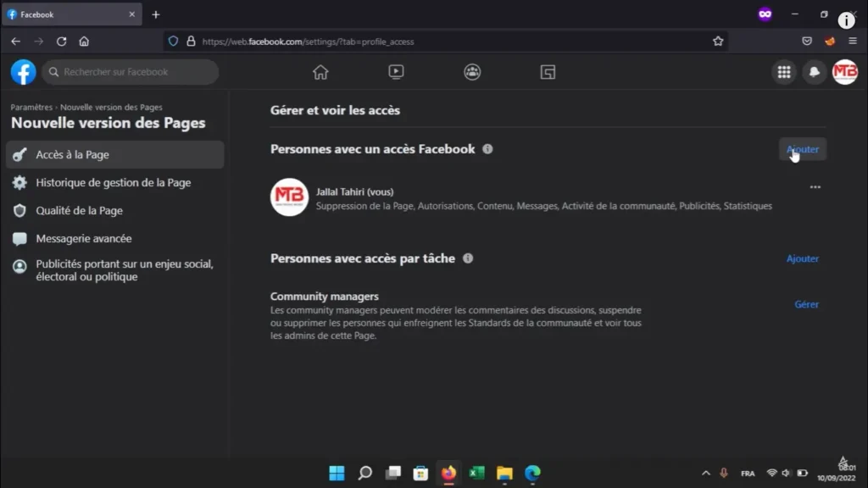
Task: Bookmark this page with star icon
Action: click(718, 42)
